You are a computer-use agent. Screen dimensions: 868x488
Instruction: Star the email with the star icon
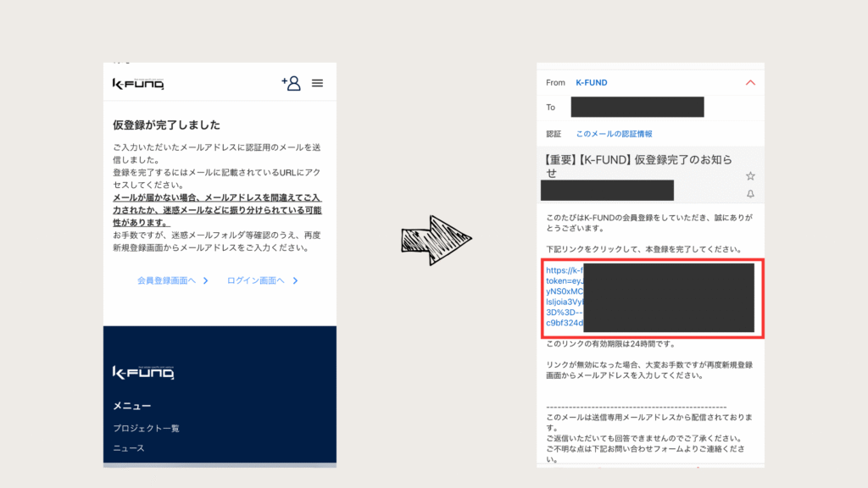click(750, 176)
